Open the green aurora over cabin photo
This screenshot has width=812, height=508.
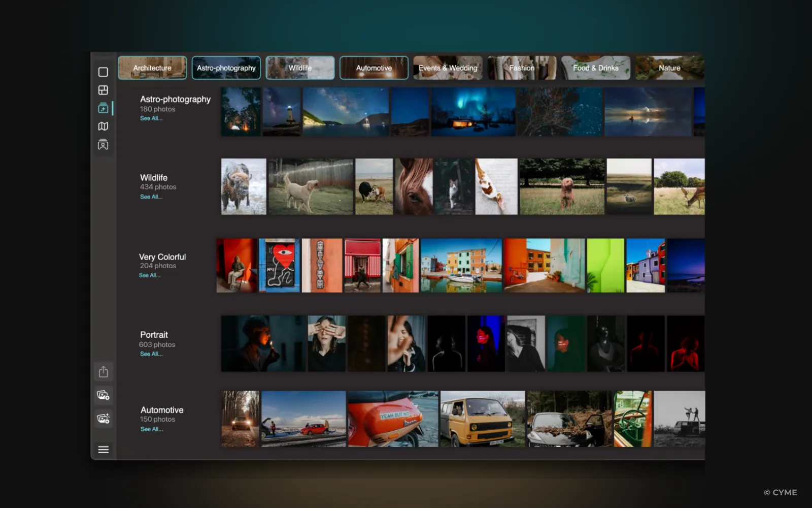pos(473,112)
